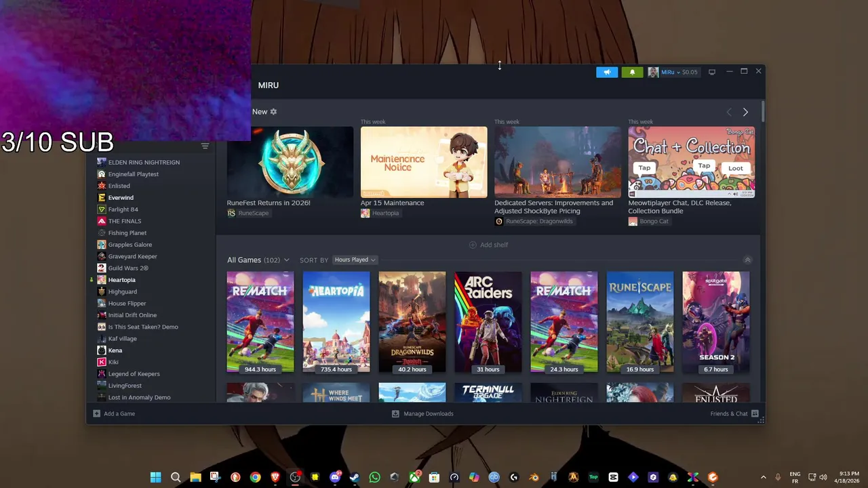Open Google Chrome from the taskbar
The height and width of the screenshot is (488, 868).
(255, 477)
